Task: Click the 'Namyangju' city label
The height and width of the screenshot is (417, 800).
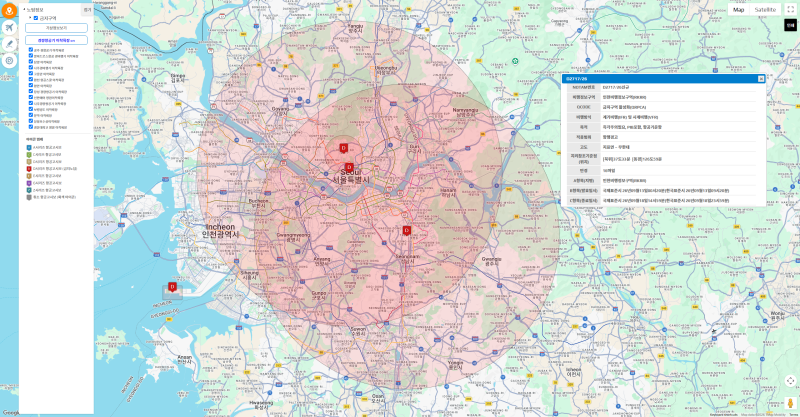Action: click(465, 110)
